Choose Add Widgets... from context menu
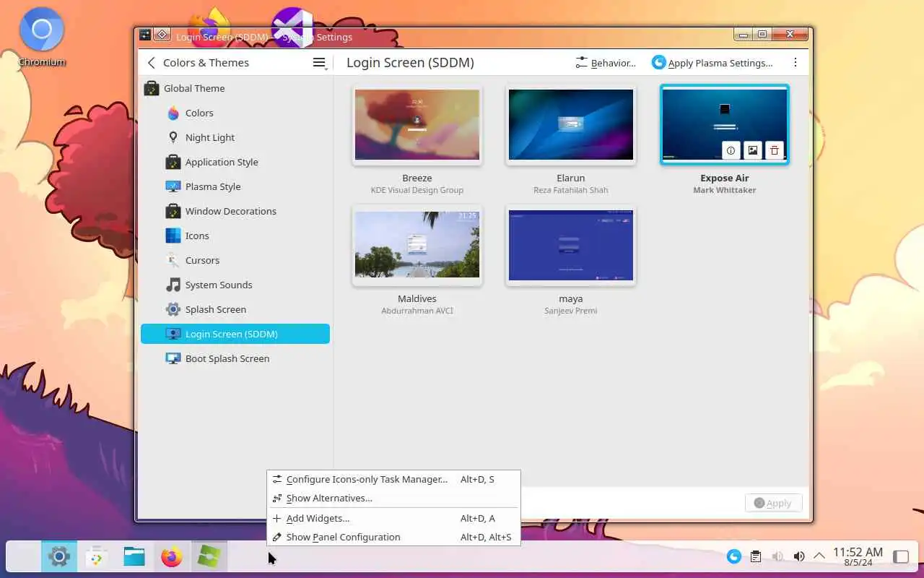Image resolution: width=924 pixels, height=578 pixels. click(393, 518)
